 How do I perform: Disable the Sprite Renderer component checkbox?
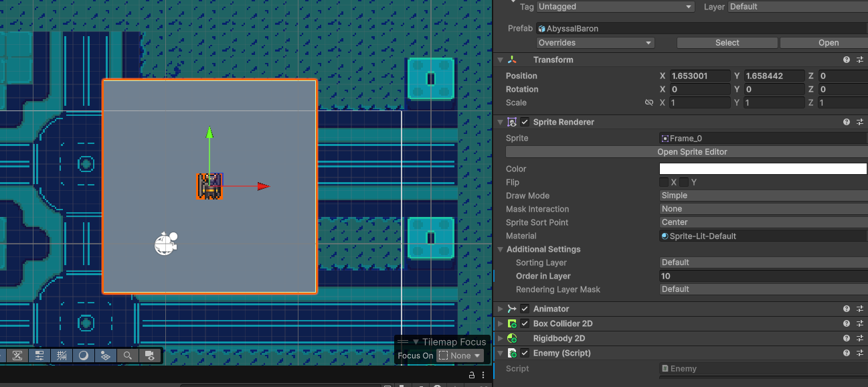525,122
